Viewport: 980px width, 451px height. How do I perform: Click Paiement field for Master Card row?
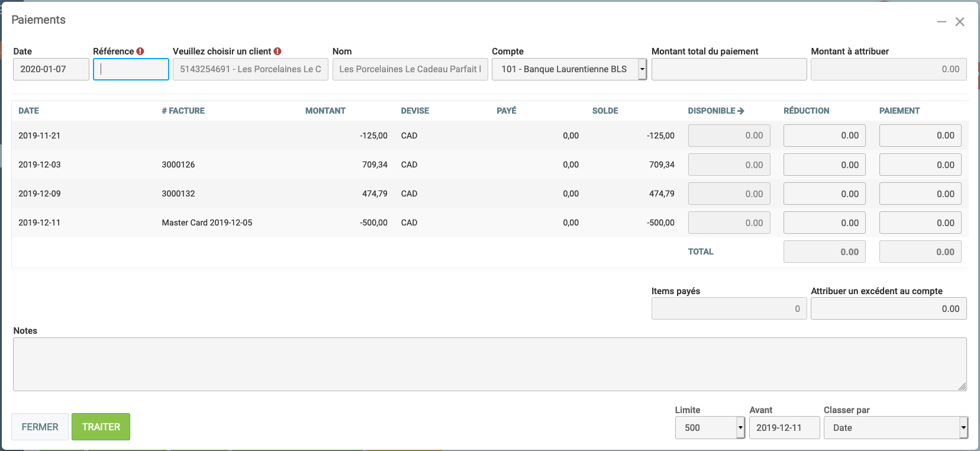pos(920,223)
